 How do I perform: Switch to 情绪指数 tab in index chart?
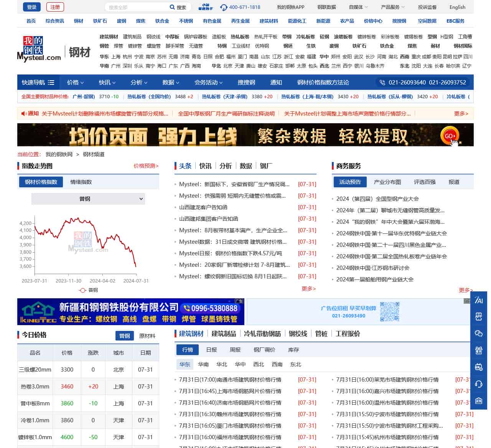[x=81, y=182]
